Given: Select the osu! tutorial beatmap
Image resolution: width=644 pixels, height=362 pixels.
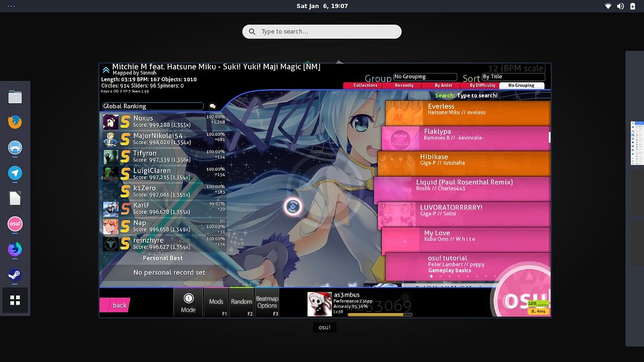Looking at the screenshot, I should tap(468, 266).
